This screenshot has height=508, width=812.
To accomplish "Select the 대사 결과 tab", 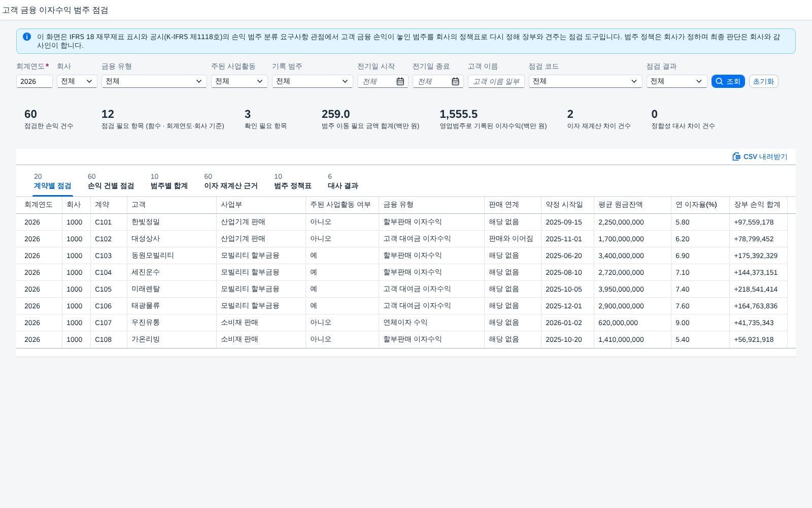I will pyautogui.click(x=343, y=181).
